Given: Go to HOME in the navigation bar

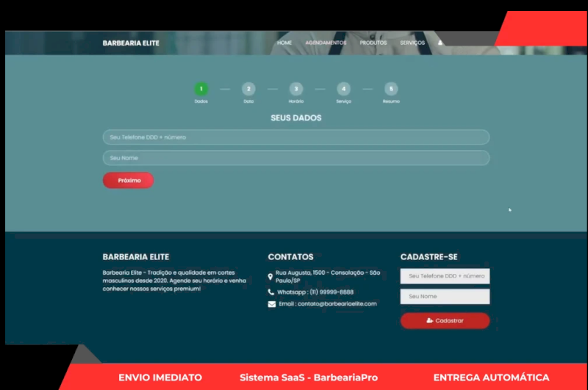Looking at the screenshot, I should [x=284, y=43].
